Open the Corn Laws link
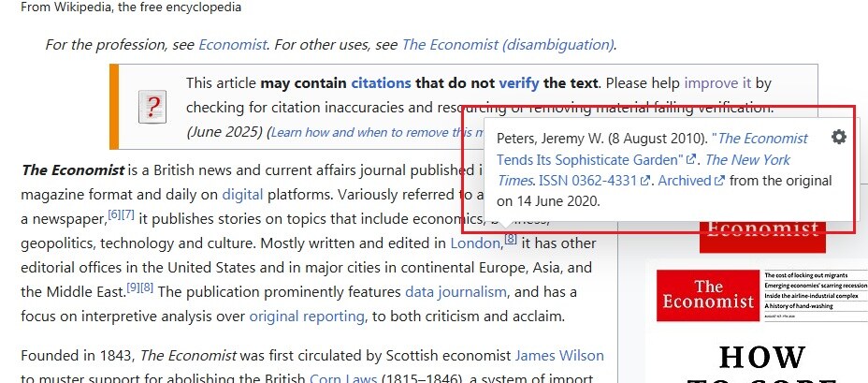This screenshot has width=868, height=383. [343, 379]
